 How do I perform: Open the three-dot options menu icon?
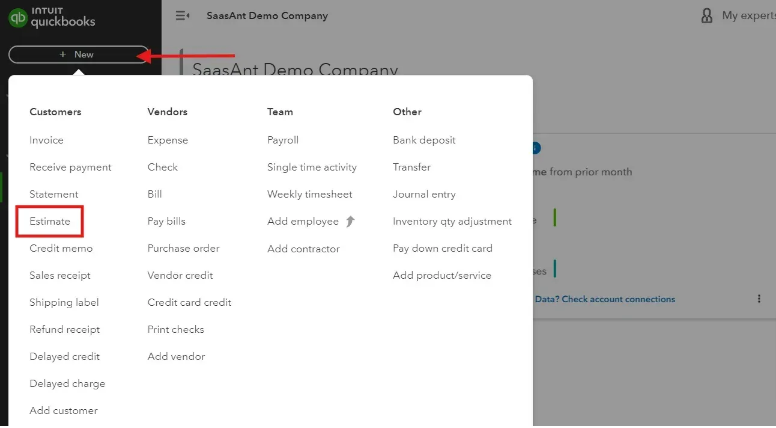(759, 299)
